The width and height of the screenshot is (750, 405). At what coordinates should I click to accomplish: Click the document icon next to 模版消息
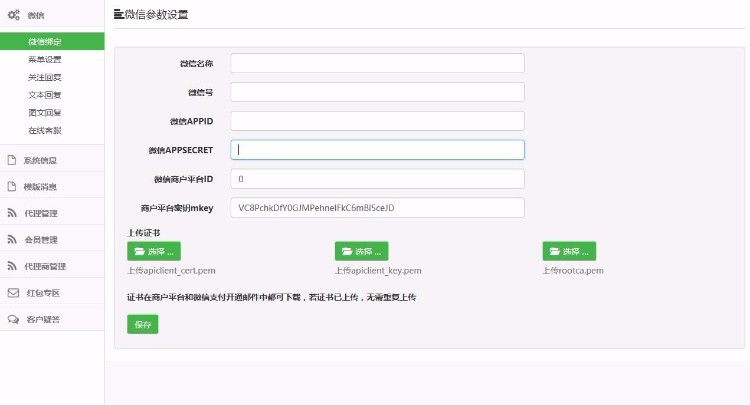[12, 186]
